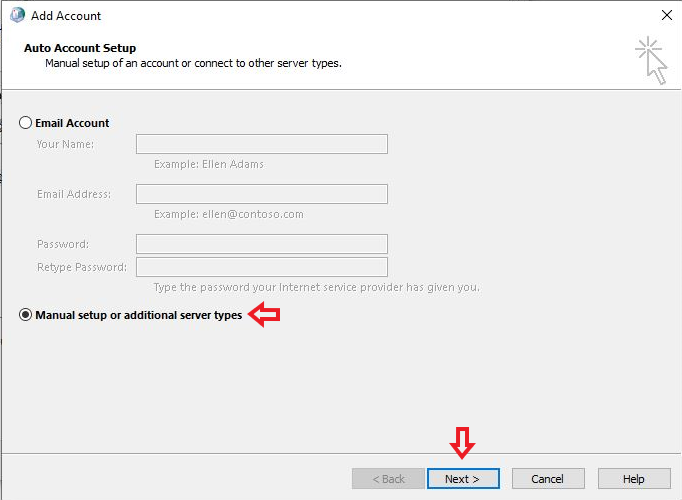Click the Outlook icon in title bar

coord(17,15)
